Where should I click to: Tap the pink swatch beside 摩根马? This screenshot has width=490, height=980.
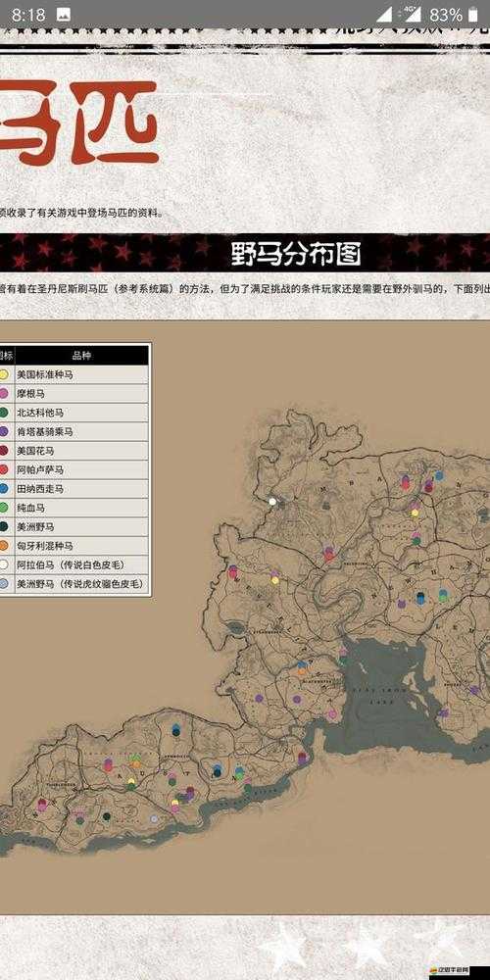pyautogui.click(x=4, y=394)
